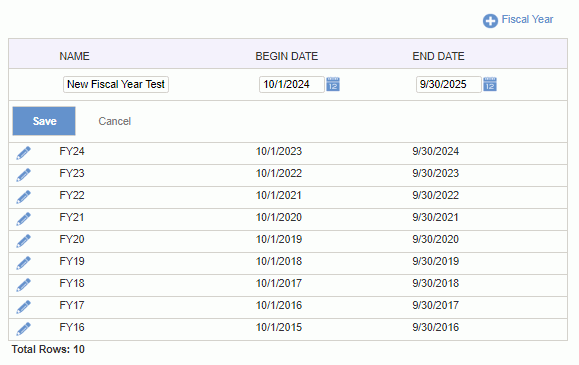
Task: Focus the End Date field showing 9/30/2025
Action: 449,84
